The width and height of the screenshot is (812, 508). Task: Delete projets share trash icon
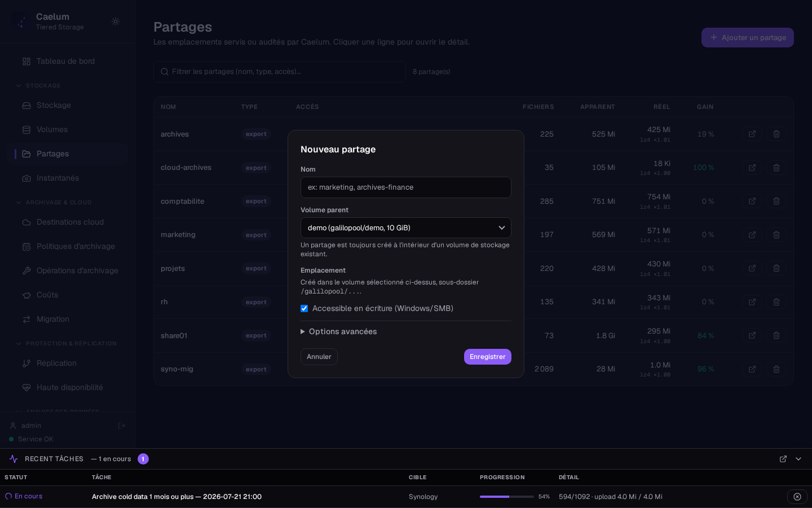[776, 268]
